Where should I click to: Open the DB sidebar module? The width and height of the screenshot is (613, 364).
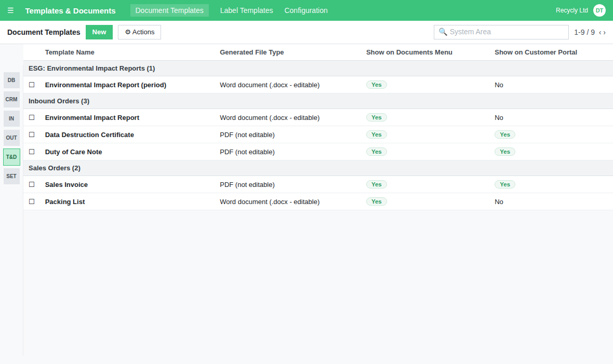[x=11, y=80]
